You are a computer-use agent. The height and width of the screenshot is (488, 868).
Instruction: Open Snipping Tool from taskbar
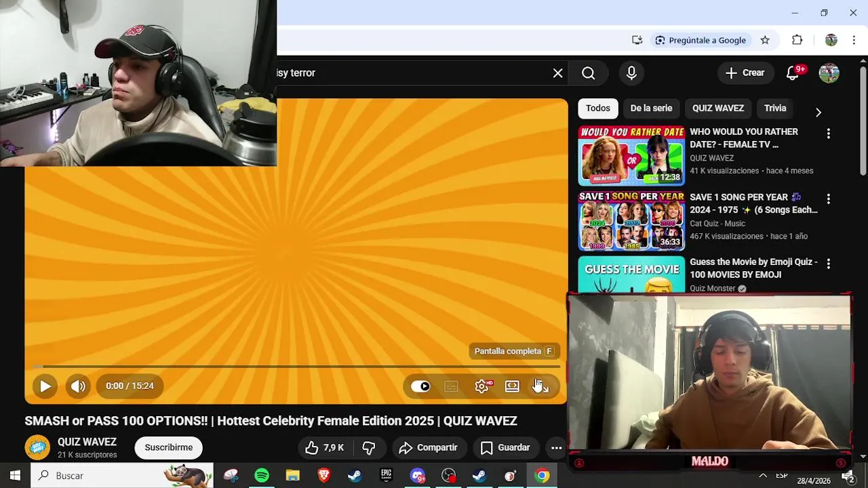tap(231, 476)
